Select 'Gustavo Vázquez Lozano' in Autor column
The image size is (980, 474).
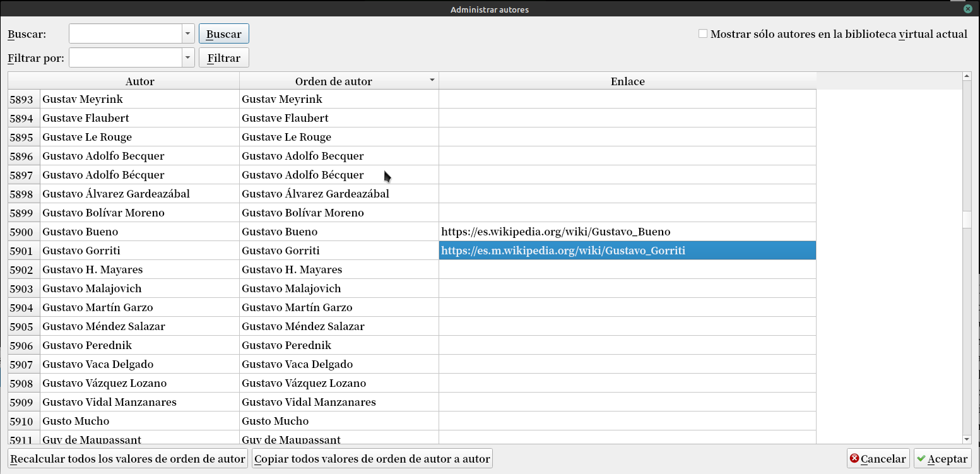(139, 383)
